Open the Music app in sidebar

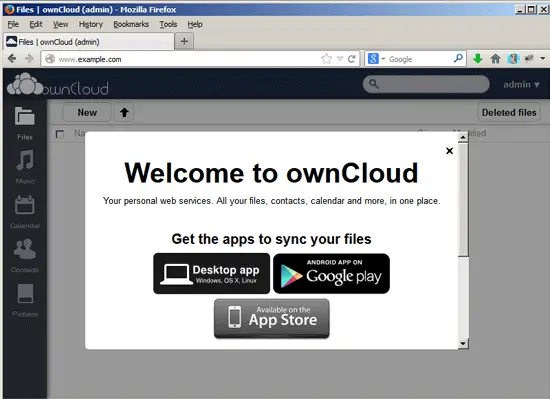click(x=25, y=167)
